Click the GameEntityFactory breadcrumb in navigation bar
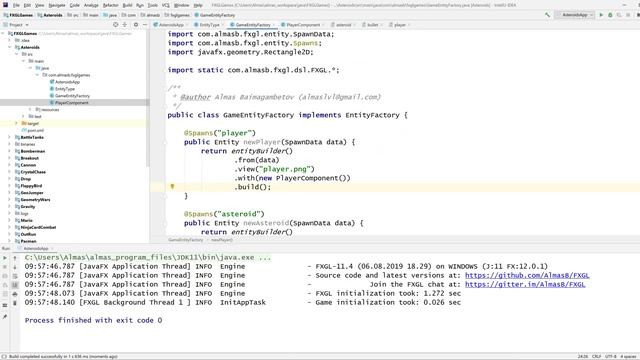This screenshot has height=360, width=640. pos(215,15)
